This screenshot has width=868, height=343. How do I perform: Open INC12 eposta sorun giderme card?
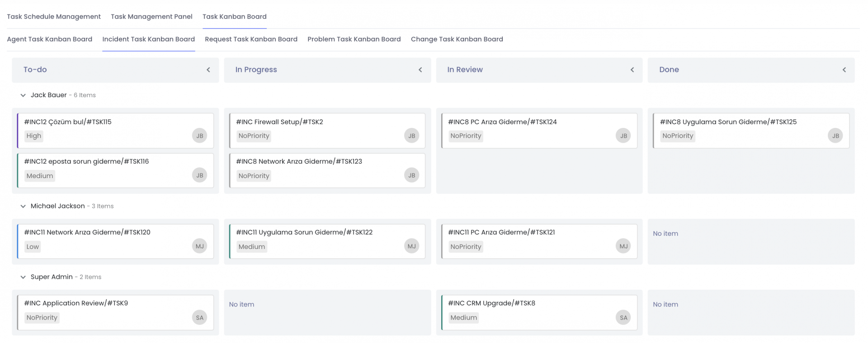point(86,161)
